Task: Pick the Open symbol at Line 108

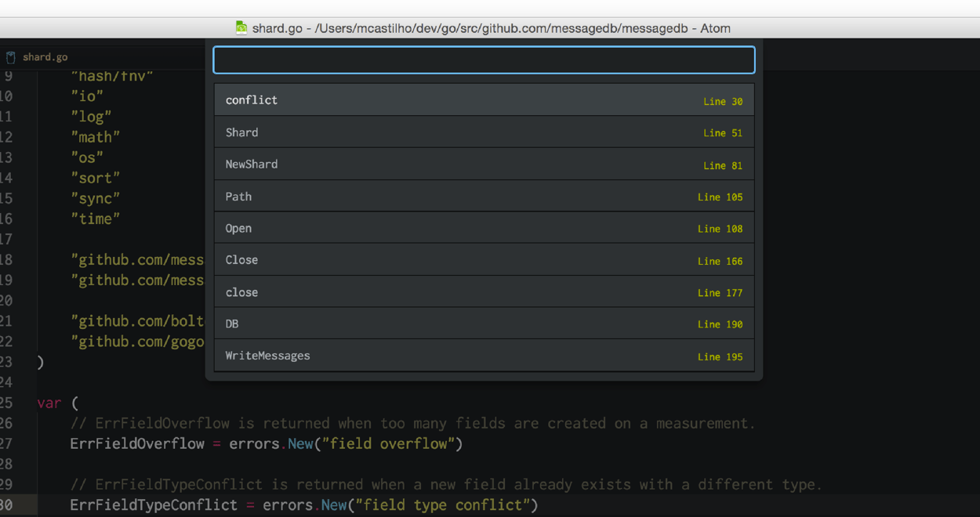Action: pyautogui.click(x=484, y=229)
